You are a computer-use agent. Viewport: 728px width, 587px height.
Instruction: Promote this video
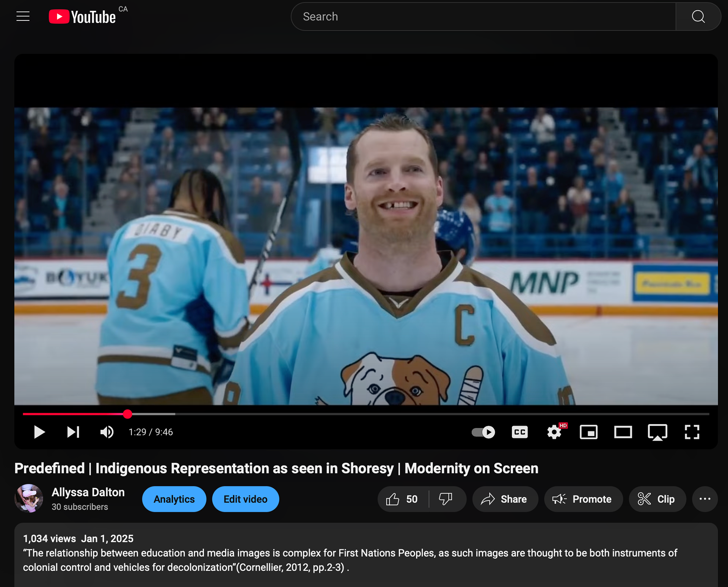click(x=583, y=499)
